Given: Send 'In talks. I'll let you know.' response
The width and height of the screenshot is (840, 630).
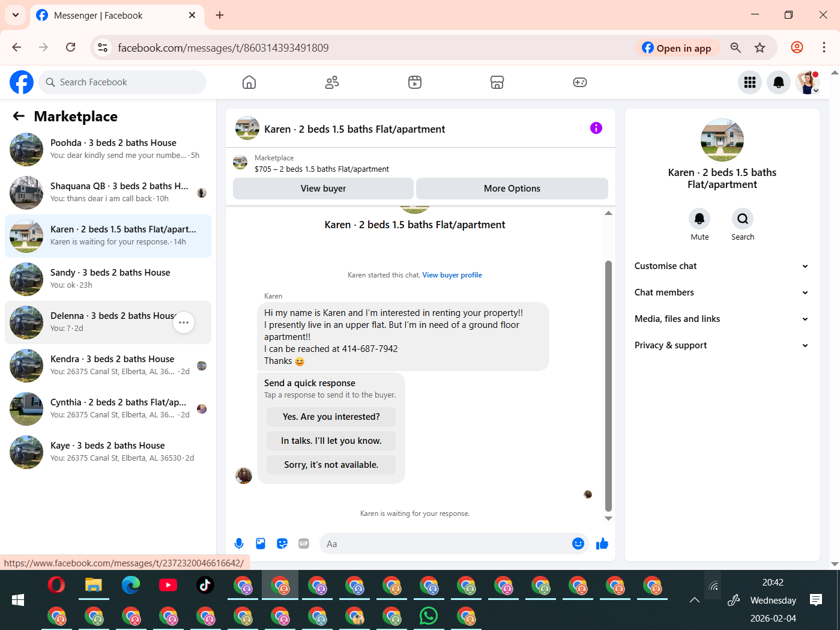Looking at the screenshot, I should (331, 441).
